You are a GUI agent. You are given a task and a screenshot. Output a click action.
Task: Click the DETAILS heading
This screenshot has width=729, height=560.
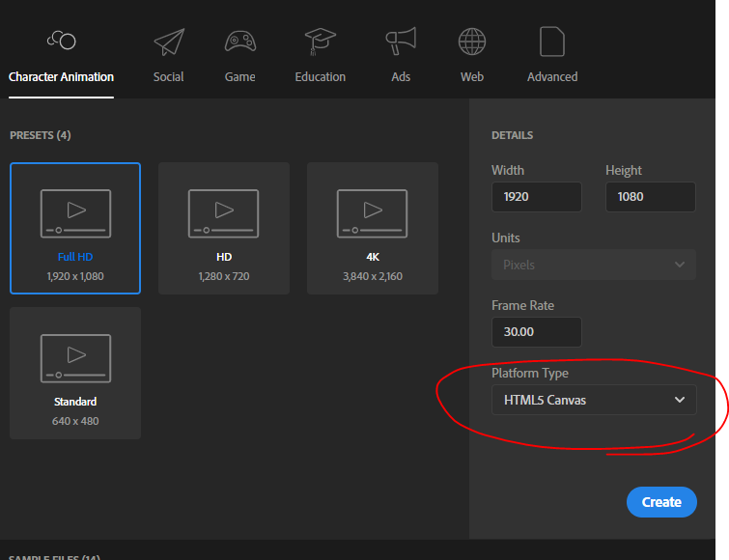coord(513,135)
